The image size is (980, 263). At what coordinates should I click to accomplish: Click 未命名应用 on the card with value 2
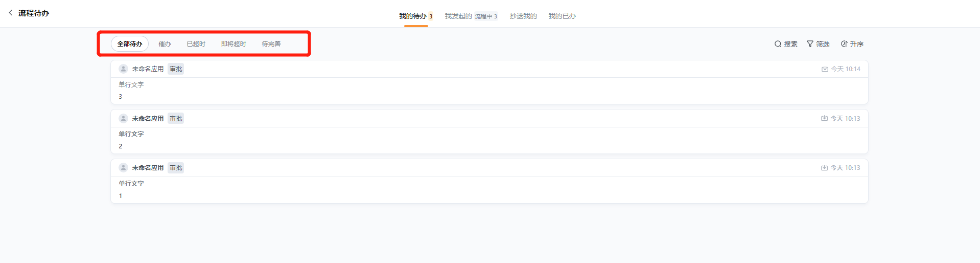point(148,118)
